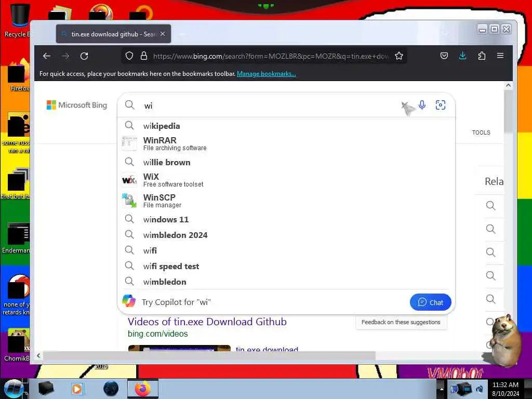Choose the wimbledon 2024 suggestion

pos(286,235)
